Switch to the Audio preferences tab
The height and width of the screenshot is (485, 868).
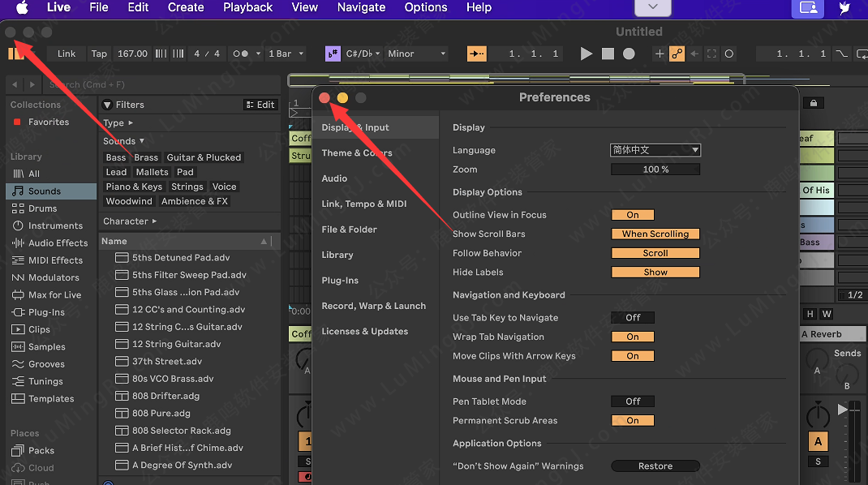334,178
